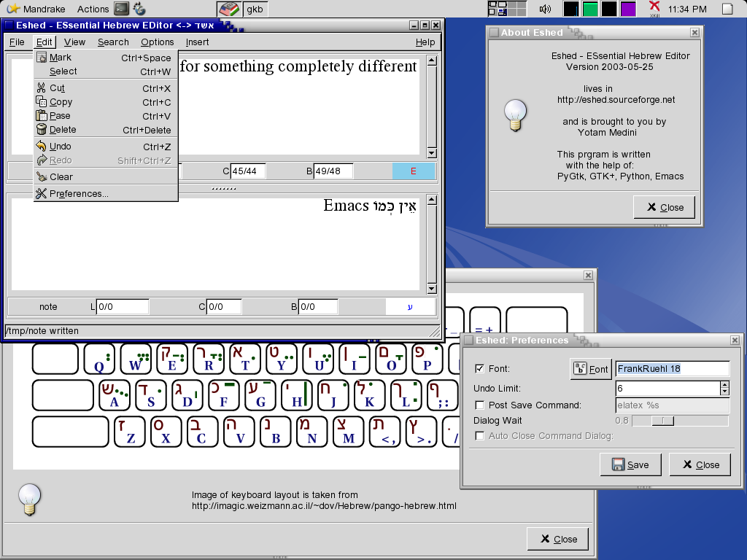This screenshot has height=560, width=747.
Task: Click the note pane L 0/0 field
Action: [x=123, y=307]
